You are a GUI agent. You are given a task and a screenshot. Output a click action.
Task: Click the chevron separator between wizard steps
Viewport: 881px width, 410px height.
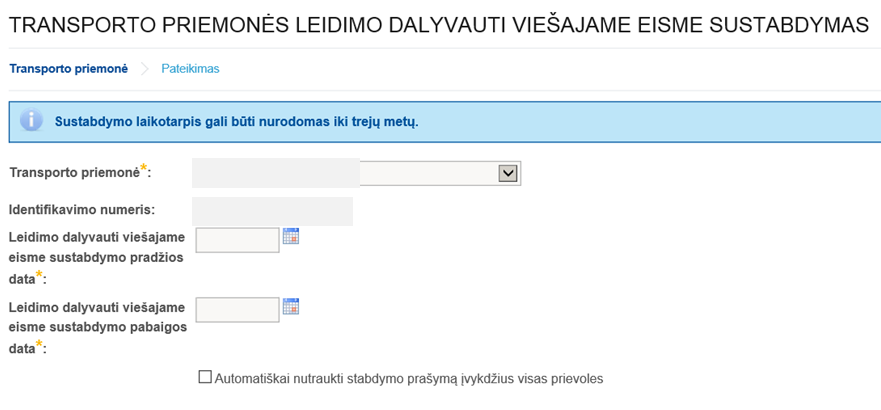144,69
